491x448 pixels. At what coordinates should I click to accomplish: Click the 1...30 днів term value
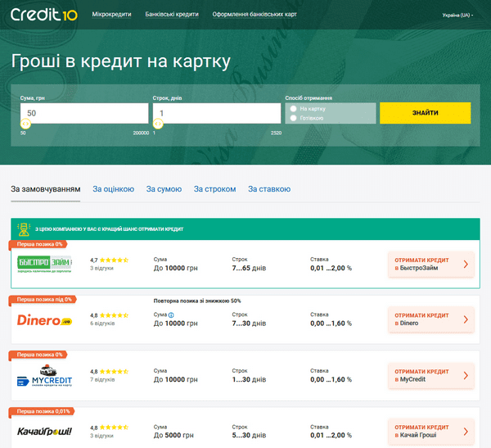(249, 379)
